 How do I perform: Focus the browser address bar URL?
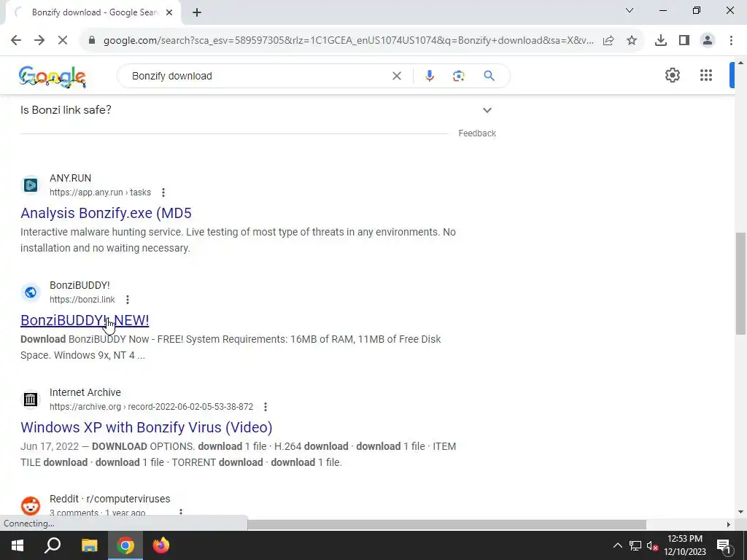348,41
